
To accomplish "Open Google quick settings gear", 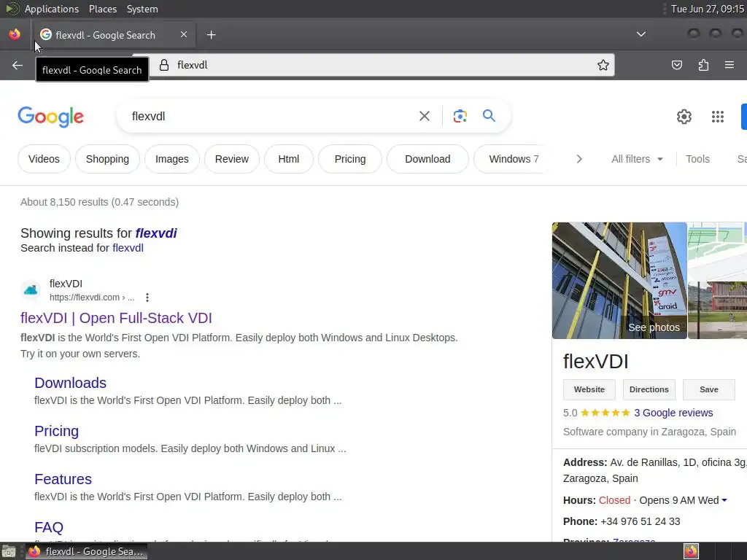I will point(684,117).
